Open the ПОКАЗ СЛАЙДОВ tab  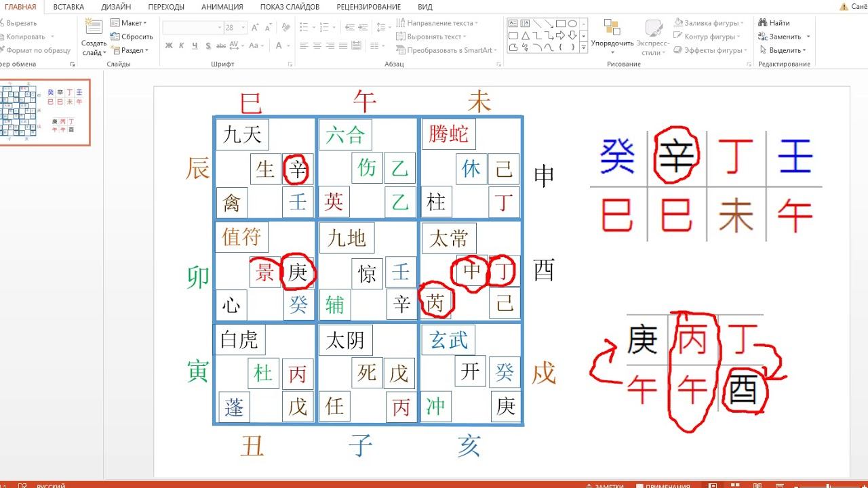click(290, 7)
